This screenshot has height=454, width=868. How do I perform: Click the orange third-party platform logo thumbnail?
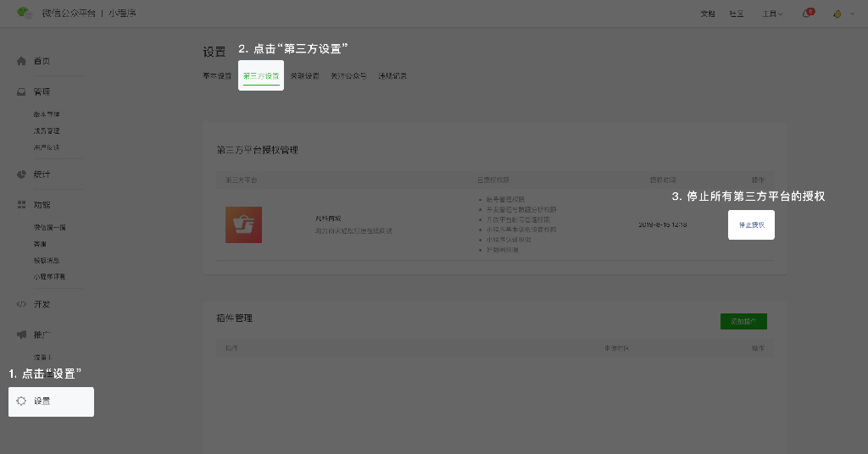click(243, 224)
